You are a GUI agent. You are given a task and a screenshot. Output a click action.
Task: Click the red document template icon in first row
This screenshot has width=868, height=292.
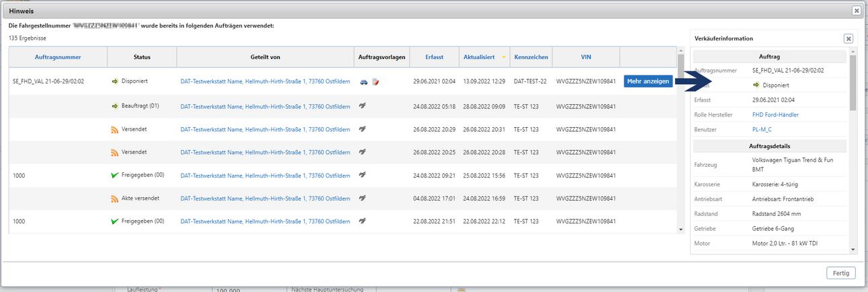coord(376,81)
